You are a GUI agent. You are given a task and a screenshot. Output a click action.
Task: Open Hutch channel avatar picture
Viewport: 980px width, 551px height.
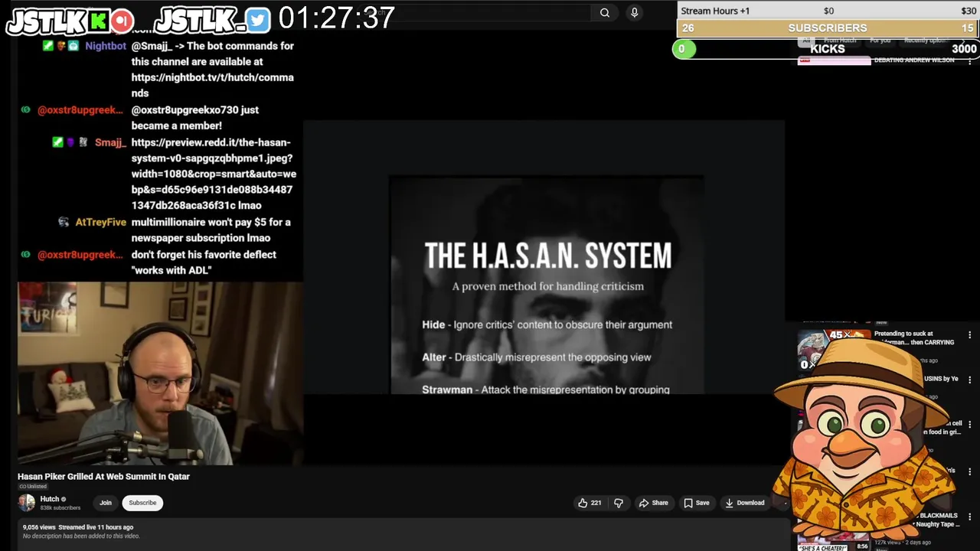[x=27, y=503]
